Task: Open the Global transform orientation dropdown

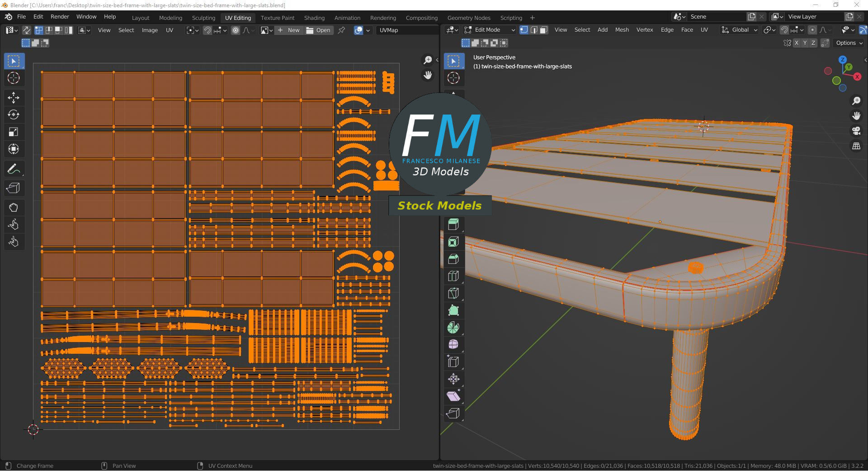Action: tap(740, 30)
